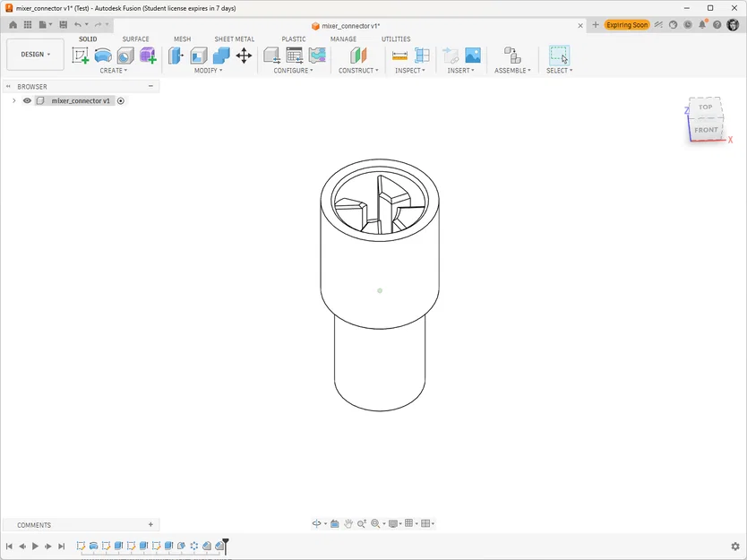Click the Home icon
The height and width of the screenshot is (560, 747).
13,25
